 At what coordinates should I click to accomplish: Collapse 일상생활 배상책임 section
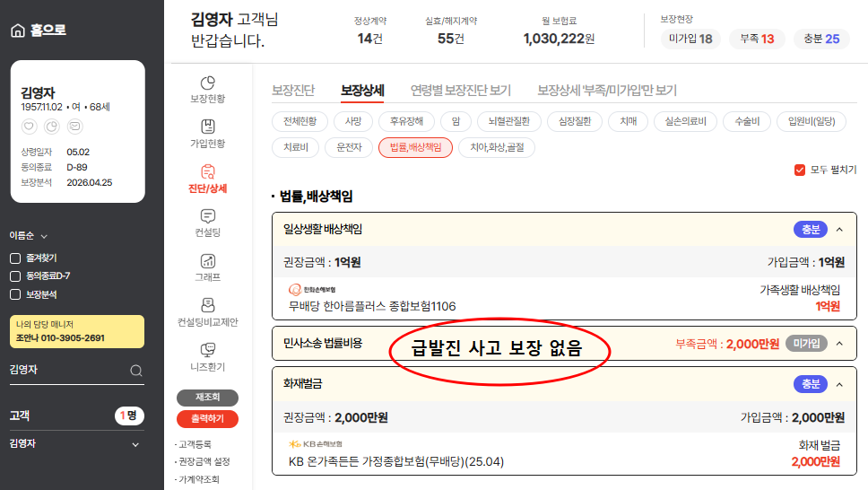tap(840, 230)
